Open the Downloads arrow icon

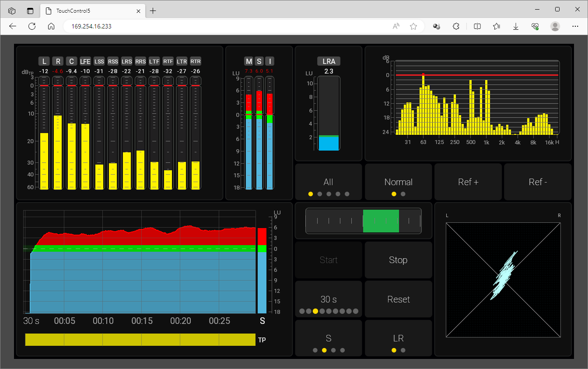[x=516, y=26]
